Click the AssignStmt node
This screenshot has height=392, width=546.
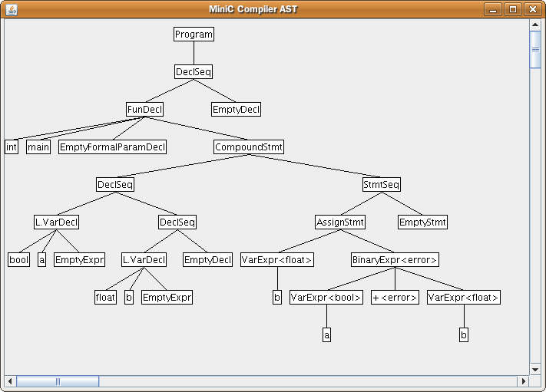click(340, 222)
